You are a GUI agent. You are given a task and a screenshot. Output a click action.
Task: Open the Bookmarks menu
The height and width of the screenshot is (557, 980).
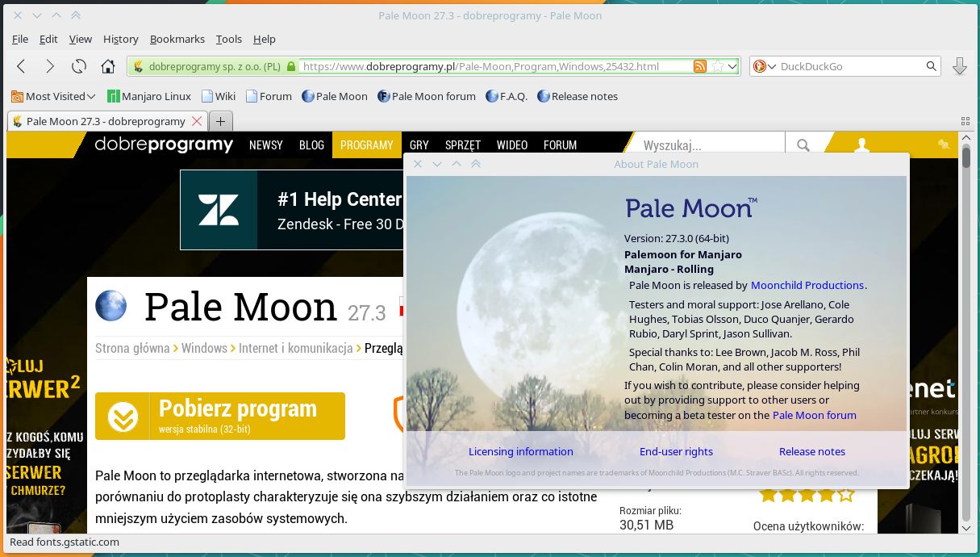[177, 39]
